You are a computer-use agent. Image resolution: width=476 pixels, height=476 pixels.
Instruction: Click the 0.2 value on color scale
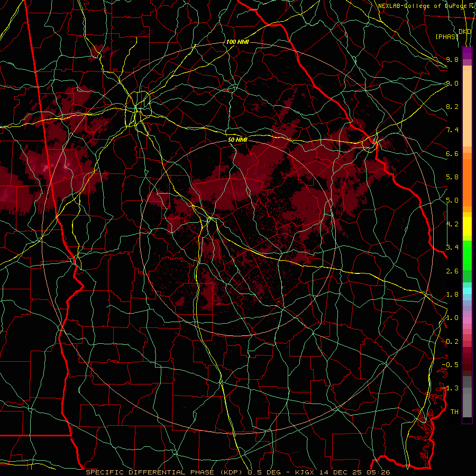[x=452, y=342]
